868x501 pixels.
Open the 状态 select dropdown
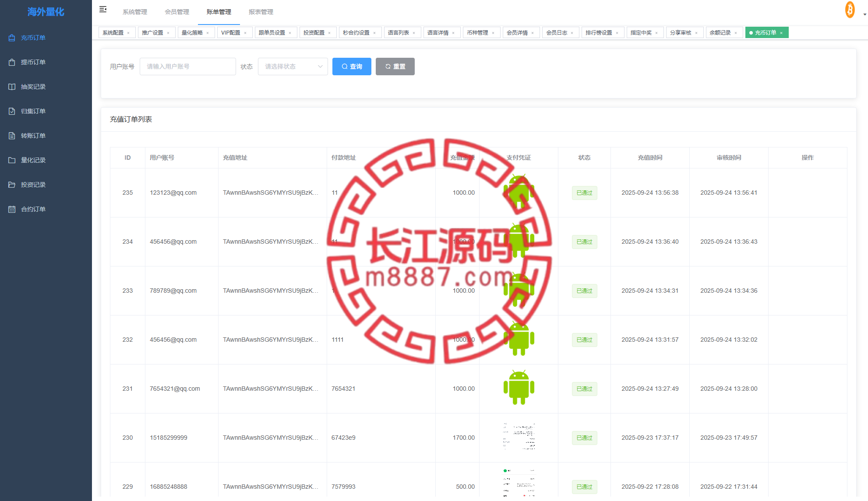pyautogui.click(x=293, y=67)
